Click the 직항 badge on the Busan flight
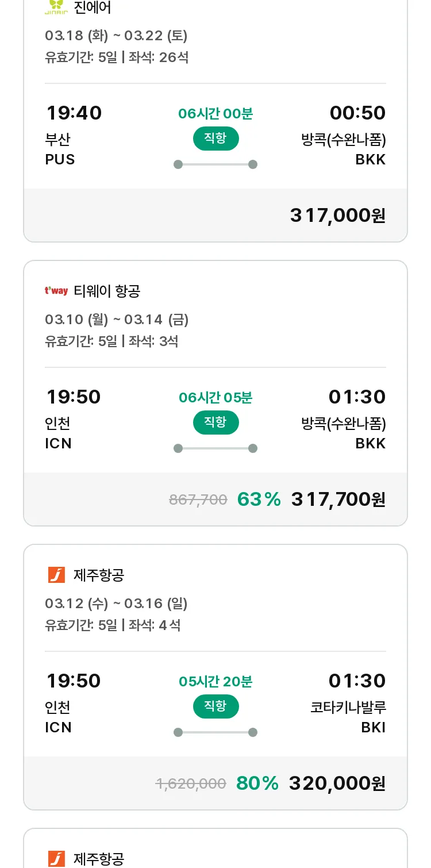The width and height of the screenshot is (431, 868). tap(215, 139)
